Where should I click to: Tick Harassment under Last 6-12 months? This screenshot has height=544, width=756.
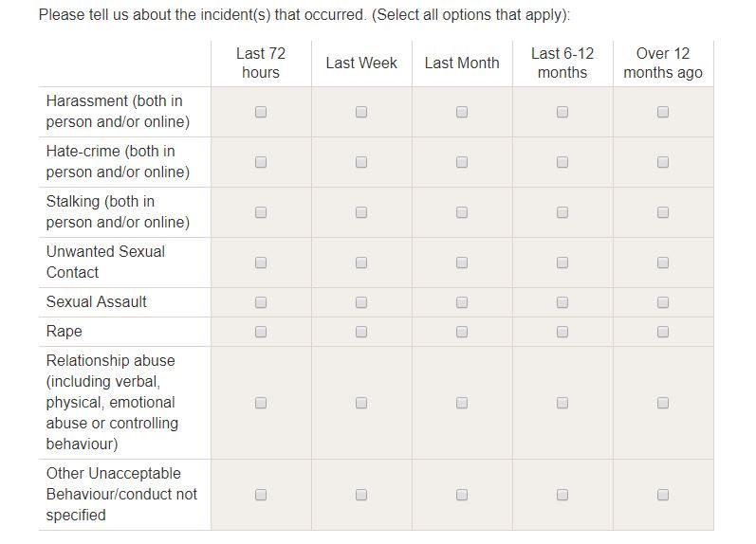tap(562, 112)
